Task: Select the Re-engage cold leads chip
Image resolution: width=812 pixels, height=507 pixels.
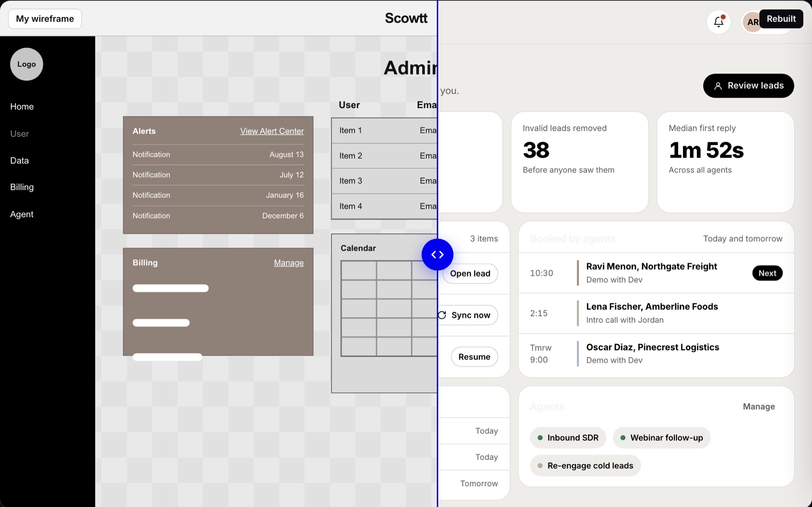Action: 585,466
